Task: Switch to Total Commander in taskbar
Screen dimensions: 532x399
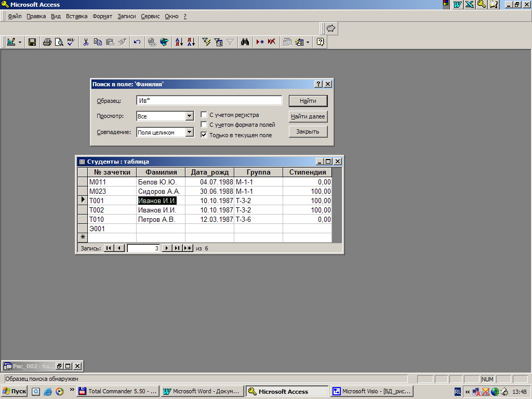Action: [118, 391]
